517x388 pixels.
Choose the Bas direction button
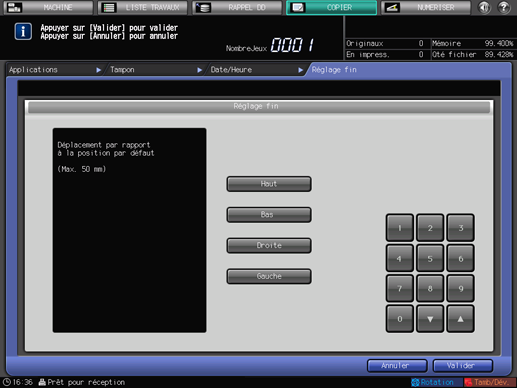point(269,215)
